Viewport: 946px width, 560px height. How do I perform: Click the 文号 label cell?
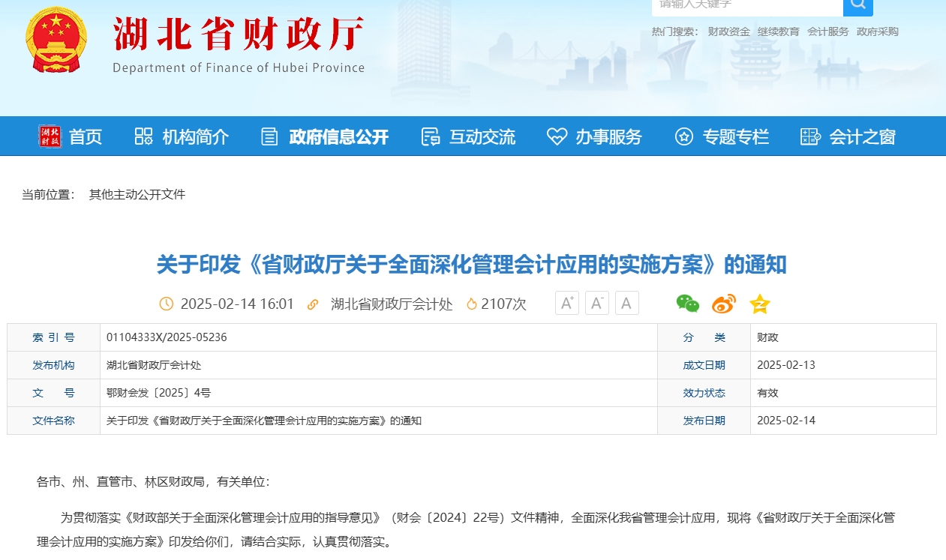point(54,393)
